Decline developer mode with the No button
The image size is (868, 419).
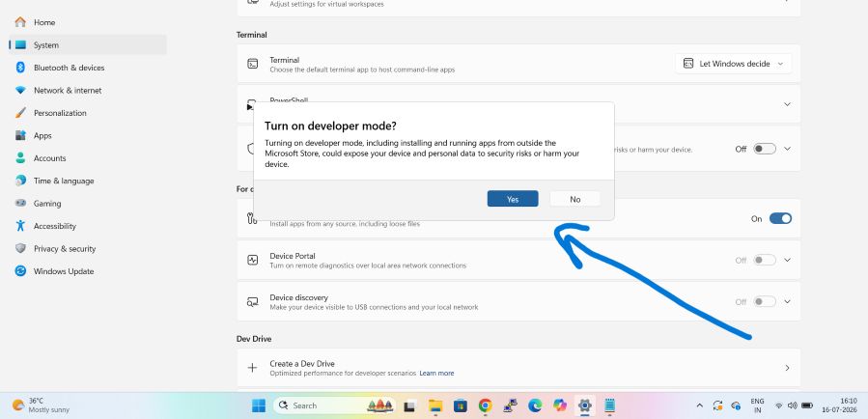pos(575,199)
